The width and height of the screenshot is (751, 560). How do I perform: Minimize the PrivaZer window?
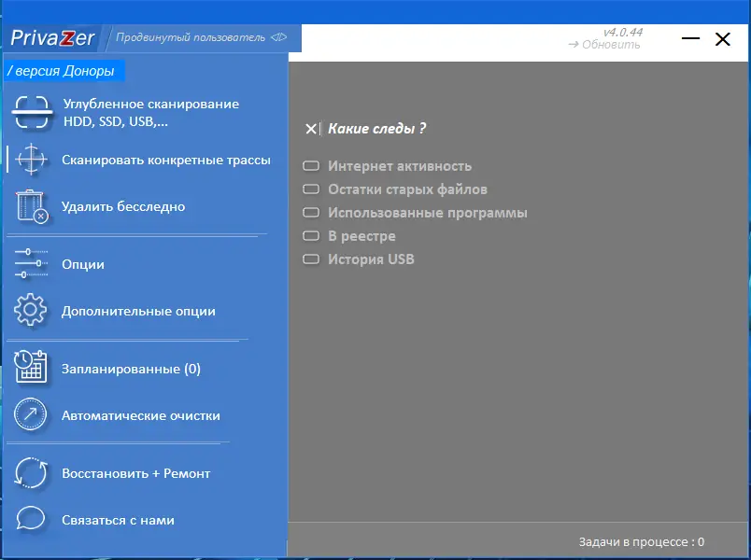690,38
